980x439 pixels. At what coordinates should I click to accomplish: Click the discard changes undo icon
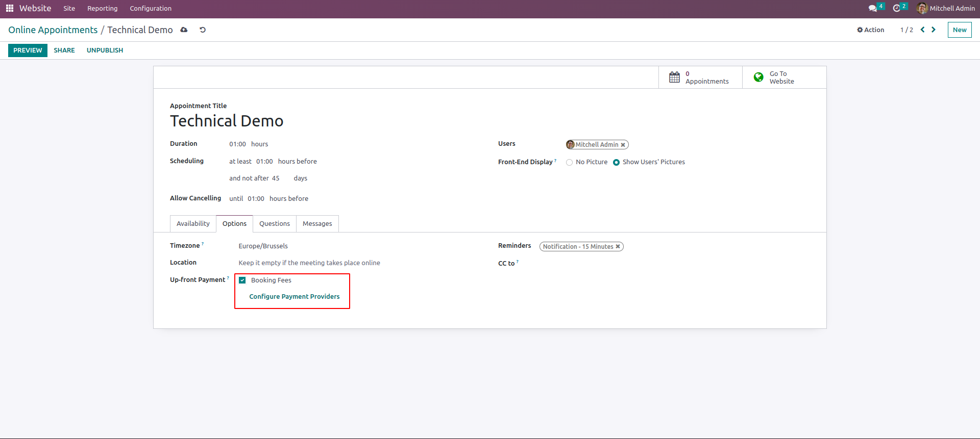coord(203,30)
